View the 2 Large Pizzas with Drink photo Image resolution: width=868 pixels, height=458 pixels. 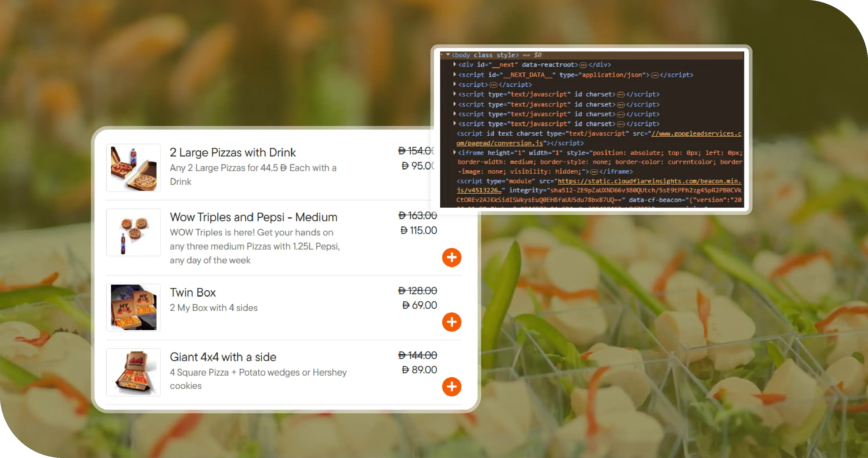point(133,168)
